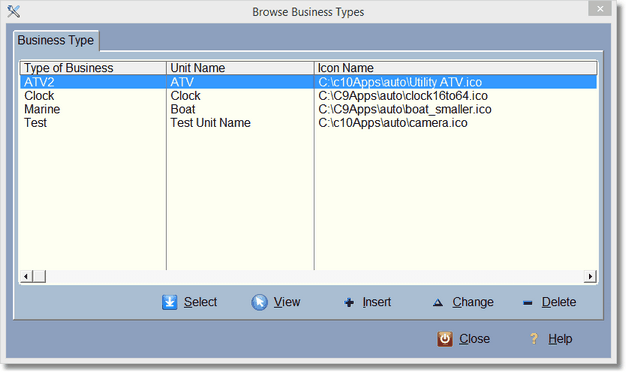Viewport: 626px width, 373px height.
Task: Open record with View button label
Action: [287, 302]
